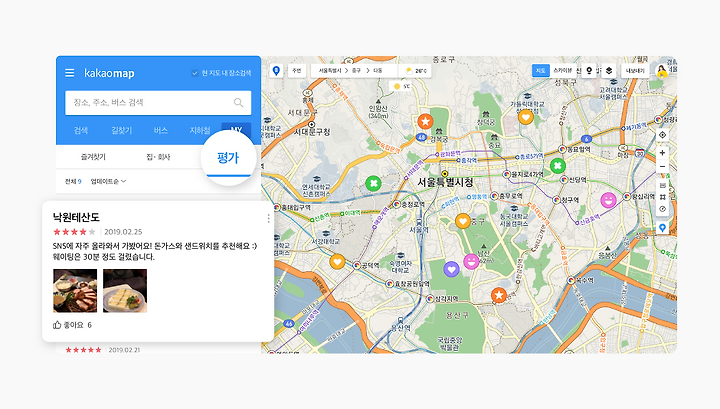Open the 평가 sub-tab

[228, 158]
